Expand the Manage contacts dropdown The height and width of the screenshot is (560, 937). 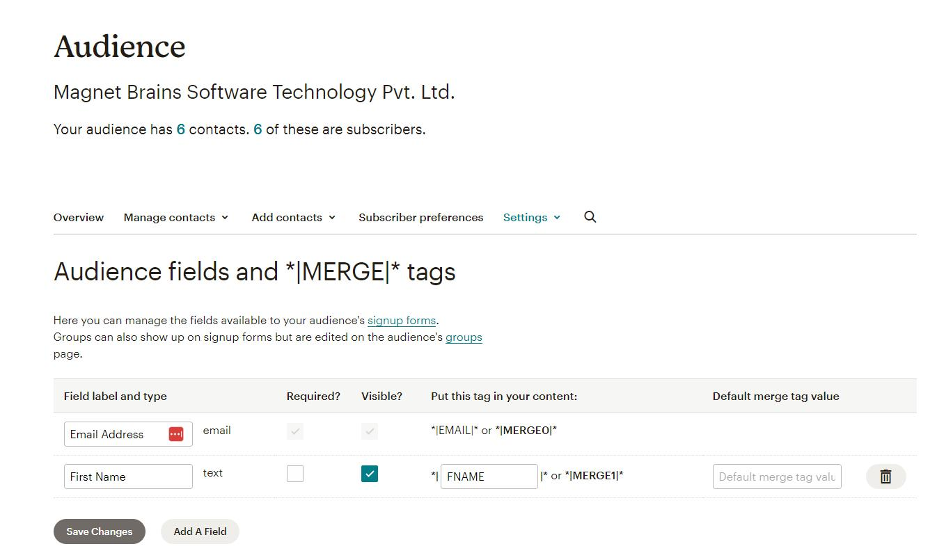point(176,218)
